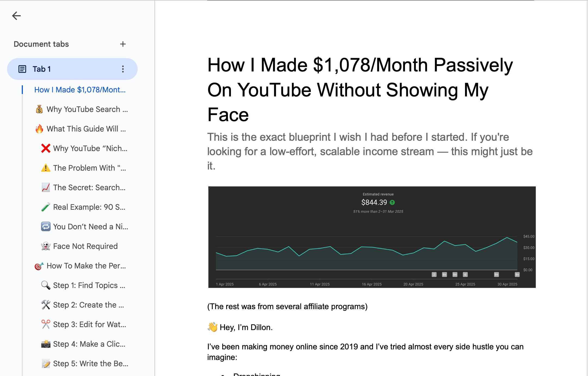Click the Tab 1 document page icon
Viewport: 588px width, 376px height.
point(22,69)
